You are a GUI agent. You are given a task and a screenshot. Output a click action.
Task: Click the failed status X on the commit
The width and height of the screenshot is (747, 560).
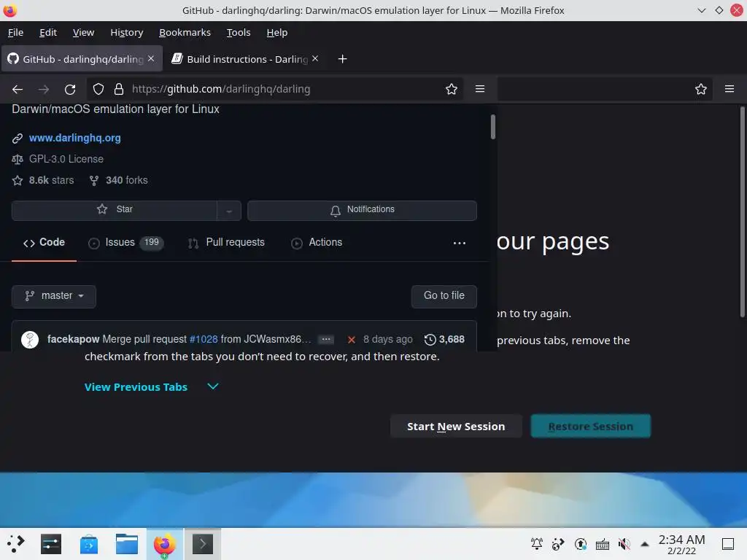352,340
